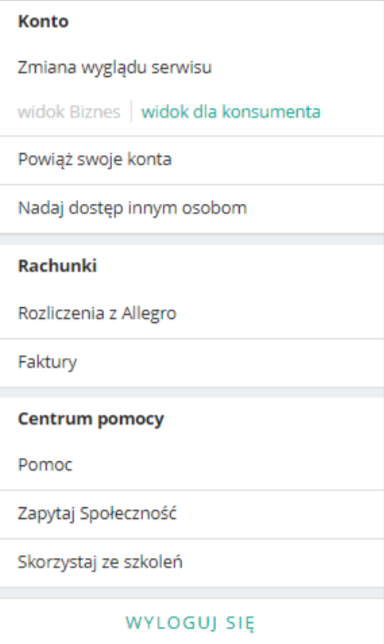Open Powiąż swoje konta
This screenshot has height=644, width=384.
point(192,160)
